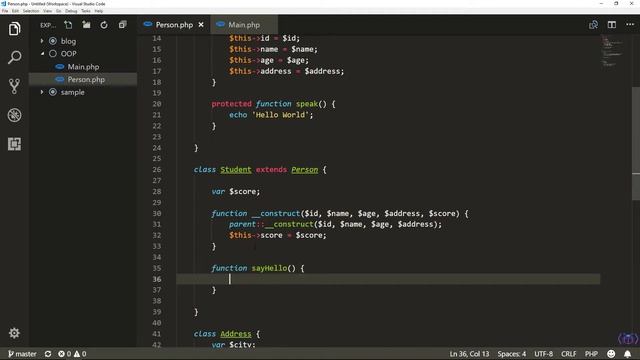Change indentation via Spaces: 4
Screen dimensions: 640x360
511,354
